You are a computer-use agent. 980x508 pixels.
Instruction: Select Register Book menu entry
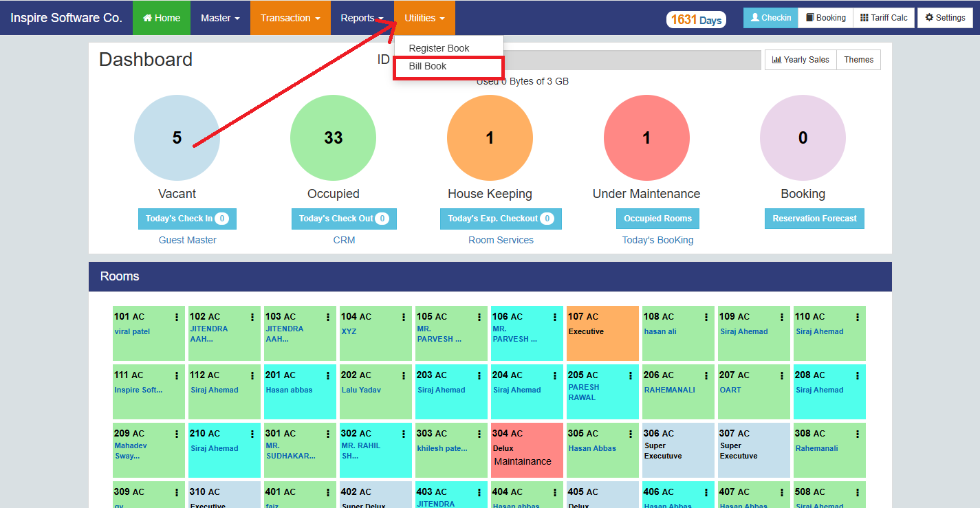[439, 48]
